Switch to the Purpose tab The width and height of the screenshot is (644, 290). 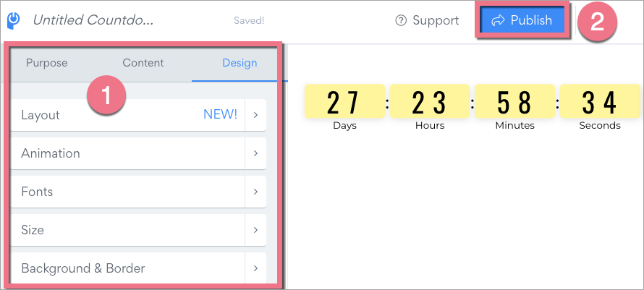point(46,63)
